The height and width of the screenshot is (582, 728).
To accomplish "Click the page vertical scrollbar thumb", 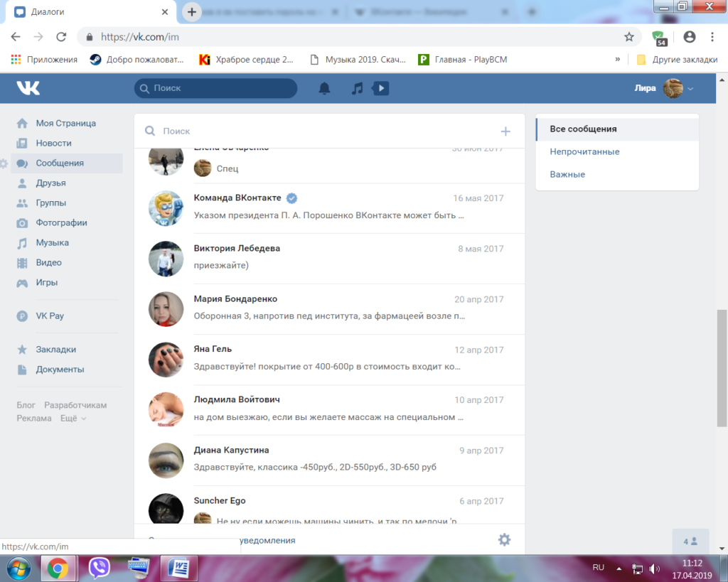I will point(722,368).
